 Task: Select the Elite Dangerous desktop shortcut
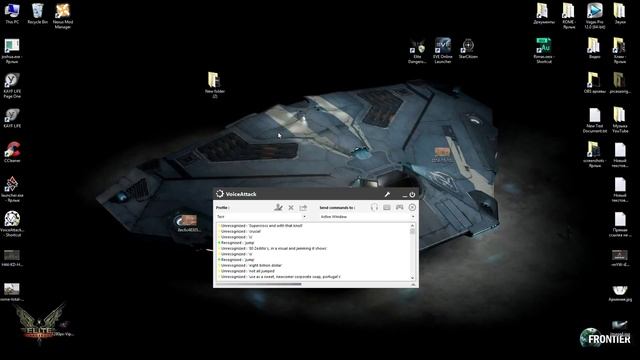[417, 51]
